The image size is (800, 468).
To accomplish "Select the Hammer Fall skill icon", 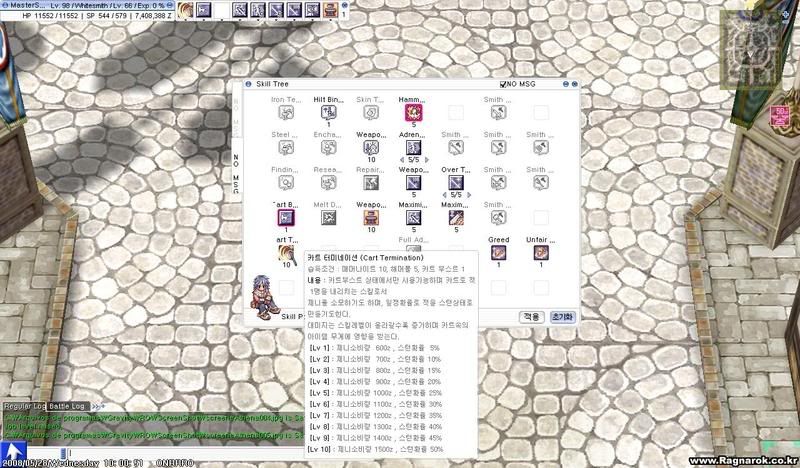I will click(413, 112).
